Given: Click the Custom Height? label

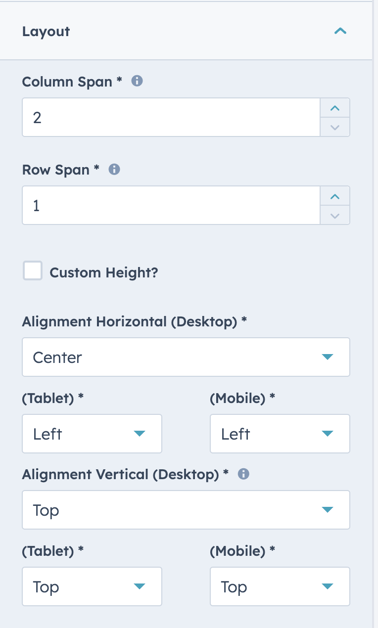Looking at the screenshot, I should pyautogui.click(x=104, y=273).
